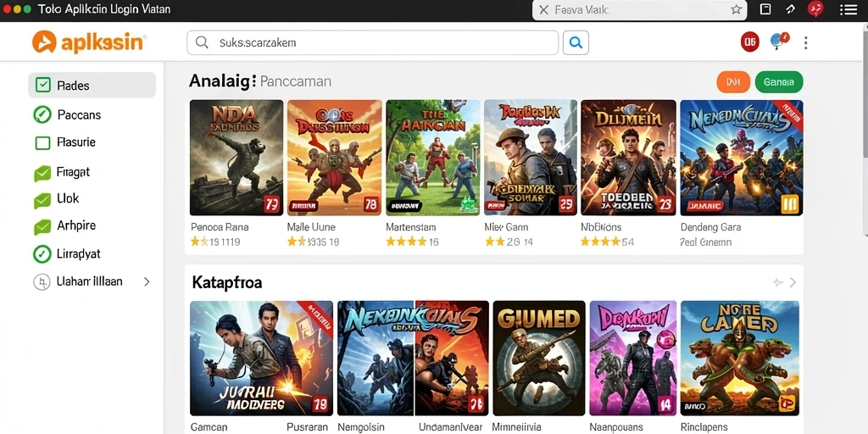
Task: Open the red 06 notification badge
Action: tap(749, 42)
